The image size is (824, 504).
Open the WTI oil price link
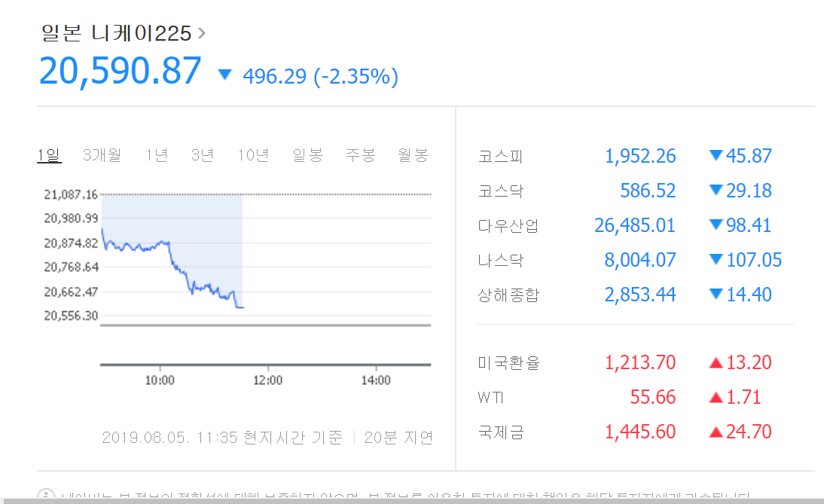pyautogui.click(x=490, y=397)
